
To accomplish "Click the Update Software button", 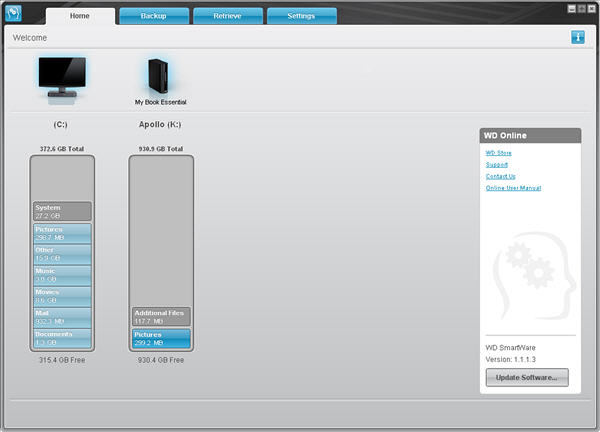I will tap(527, 378).
